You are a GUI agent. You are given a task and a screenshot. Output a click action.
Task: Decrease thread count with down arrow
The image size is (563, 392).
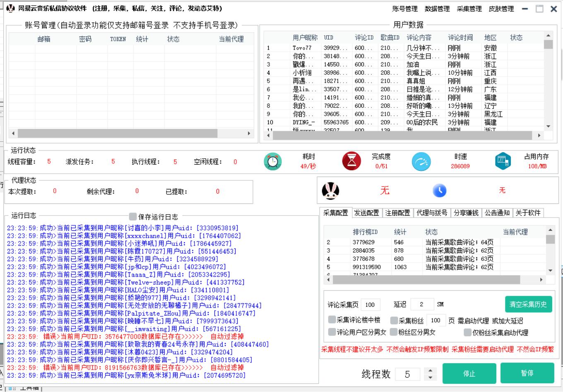(431, 378)
